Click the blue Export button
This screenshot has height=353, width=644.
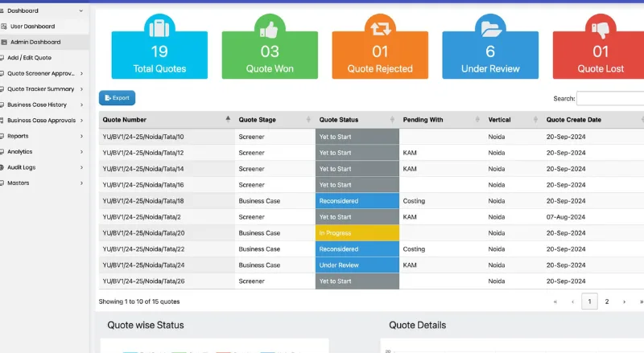pyautogui.click(x=117, y=97)
